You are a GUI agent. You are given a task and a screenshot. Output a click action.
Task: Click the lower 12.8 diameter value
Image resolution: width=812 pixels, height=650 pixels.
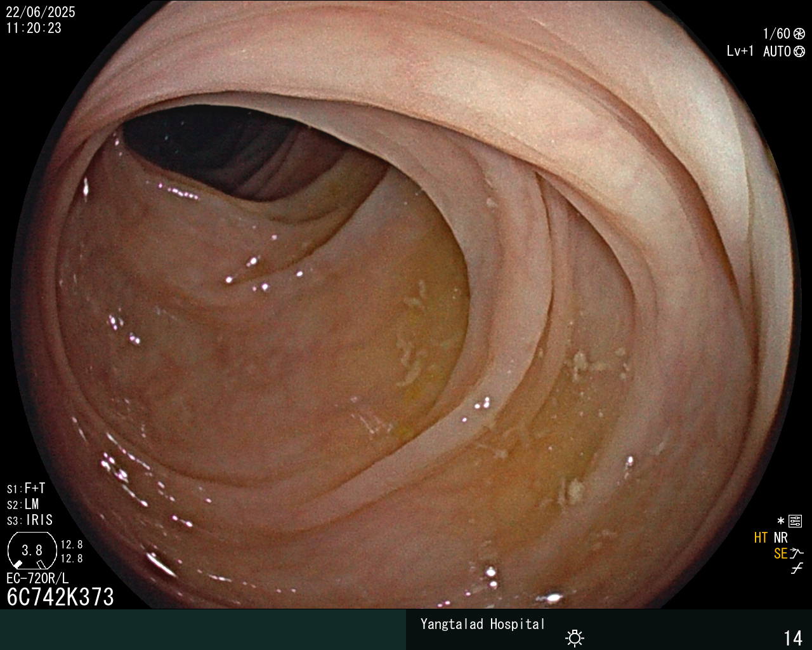click(72, 559)
